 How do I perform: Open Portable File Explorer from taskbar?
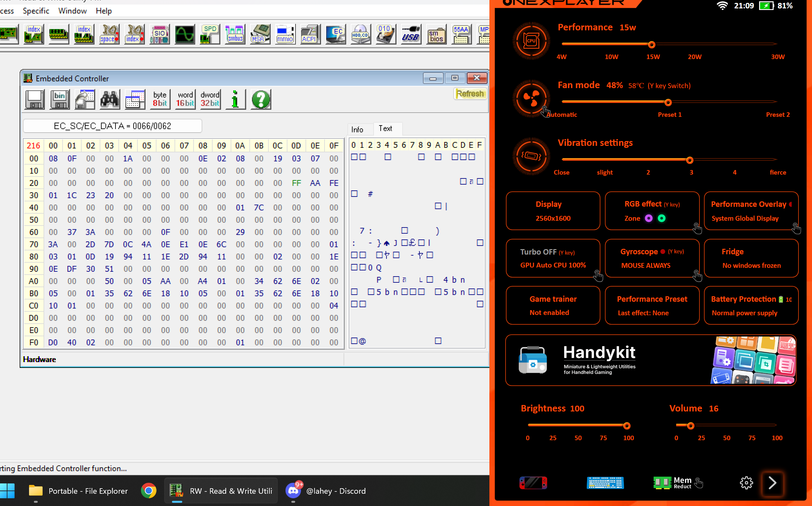78,491
